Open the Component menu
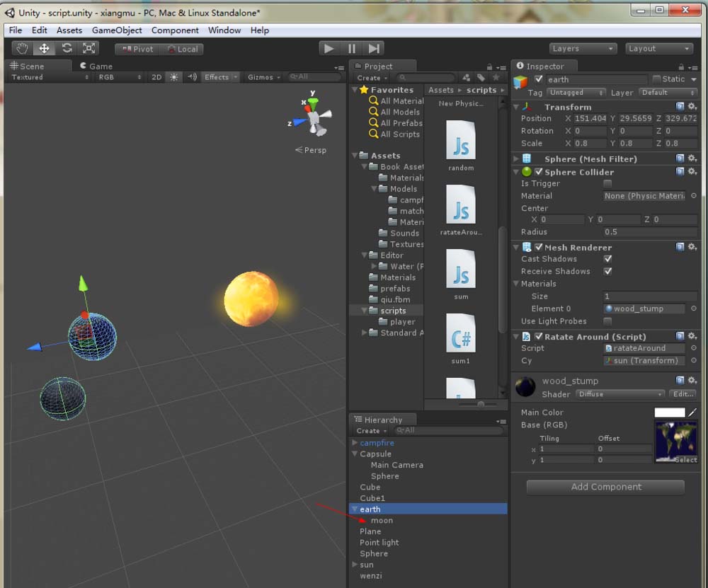708x588 pixels. click(175, 30)
